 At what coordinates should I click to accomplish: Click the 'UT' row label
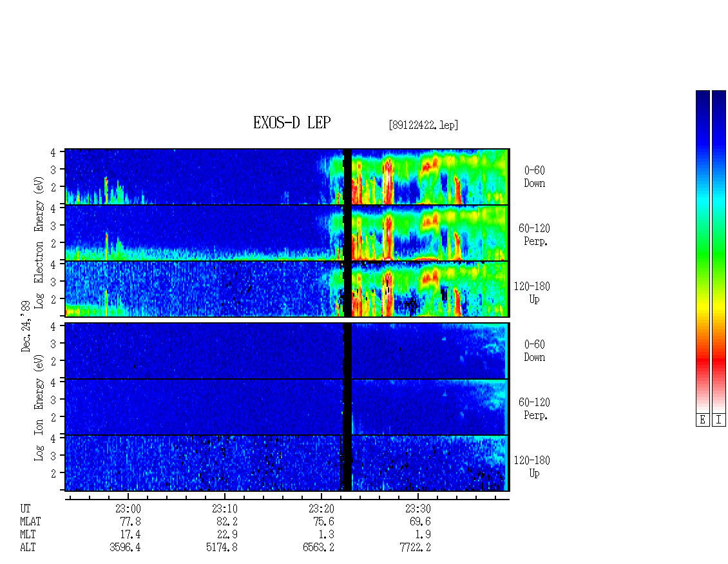tap(25, 509)
